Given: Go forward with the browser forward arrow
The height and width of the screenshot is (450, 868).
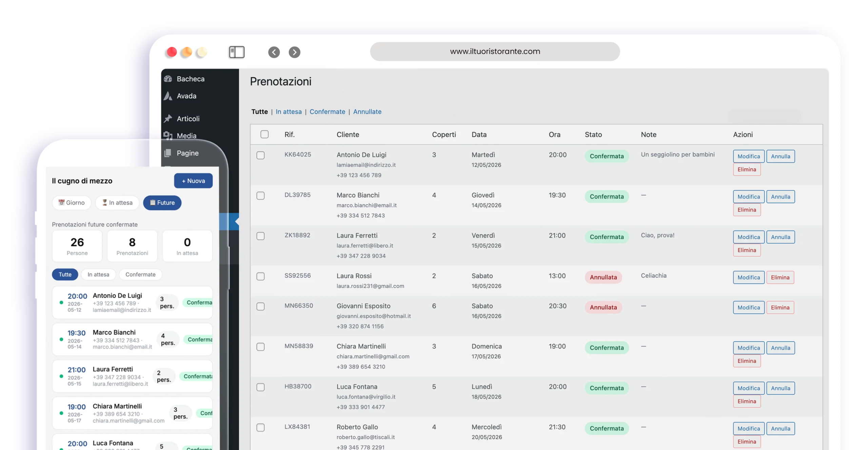Looking at the screenshot, I should coord(294,52).
